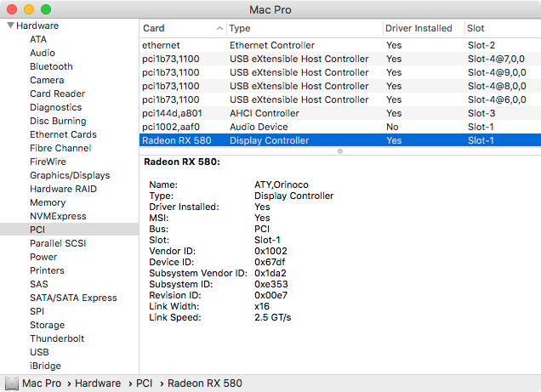Click the Link Speed value 2.5 GT/s
Viewport: 541px width, 392px height.
[273, 317]
